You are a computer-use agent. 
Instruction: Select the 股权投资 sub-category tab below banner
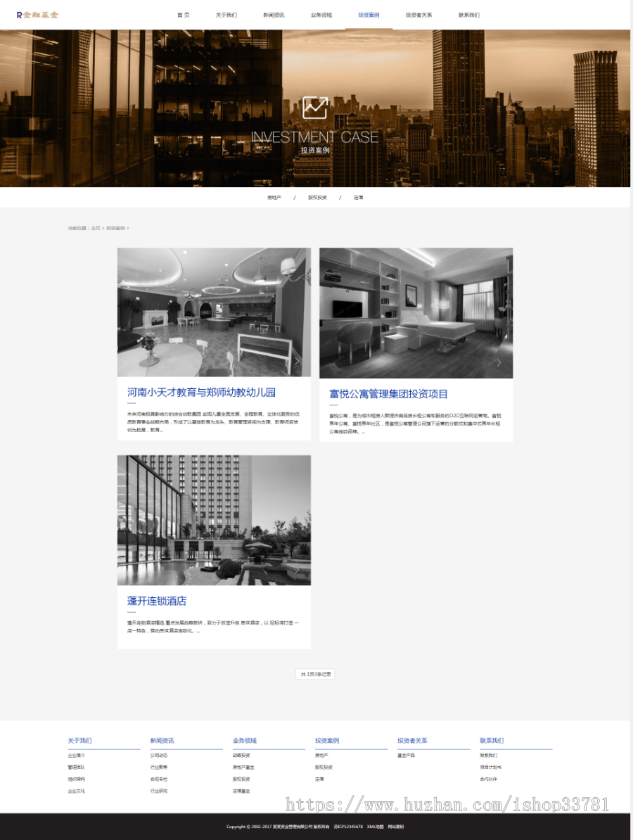point(317,198)
